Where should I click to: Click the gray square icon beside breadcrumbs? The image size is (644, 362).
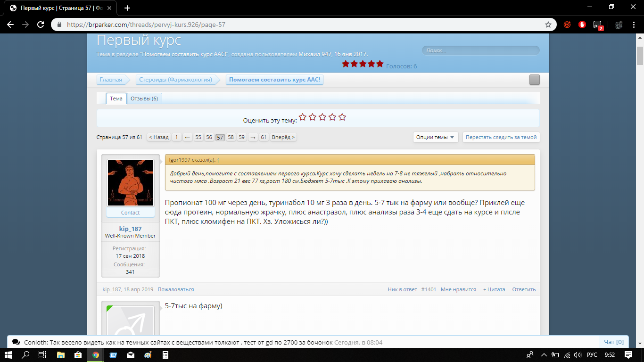534,80
